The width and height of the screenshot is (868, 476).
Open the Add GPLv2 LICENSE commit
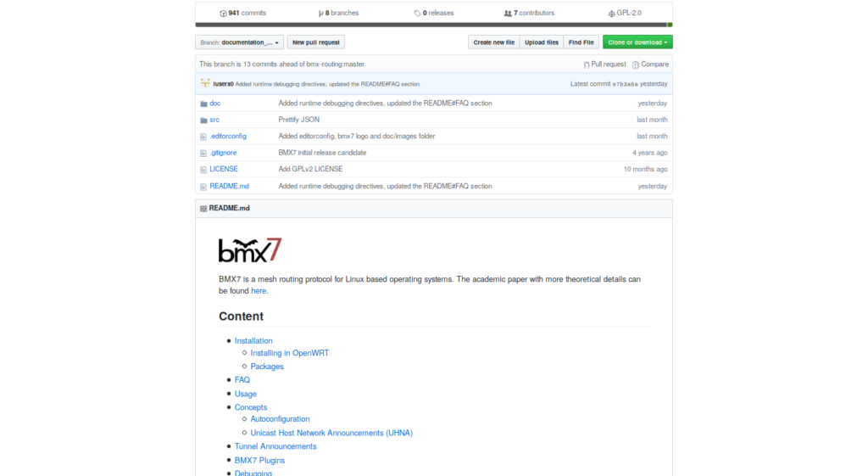point(310,169)
